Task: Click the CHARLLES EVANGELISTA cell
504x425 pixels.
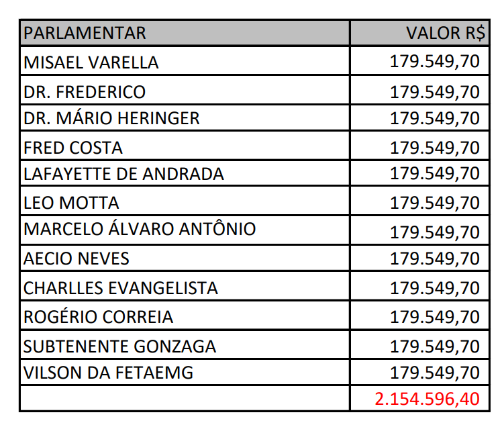Action: pyautogui.click(x=121, y=288)
